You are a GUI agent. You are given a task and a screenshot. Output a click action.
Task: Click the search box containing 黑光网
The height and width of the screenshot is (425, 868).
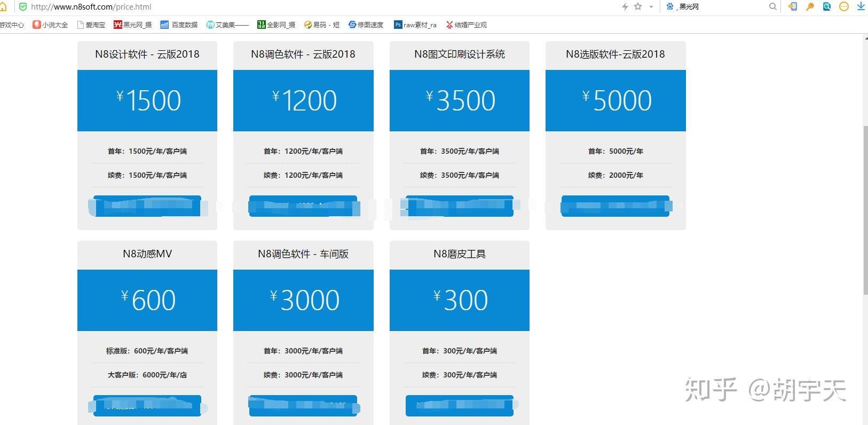point(722,7)
